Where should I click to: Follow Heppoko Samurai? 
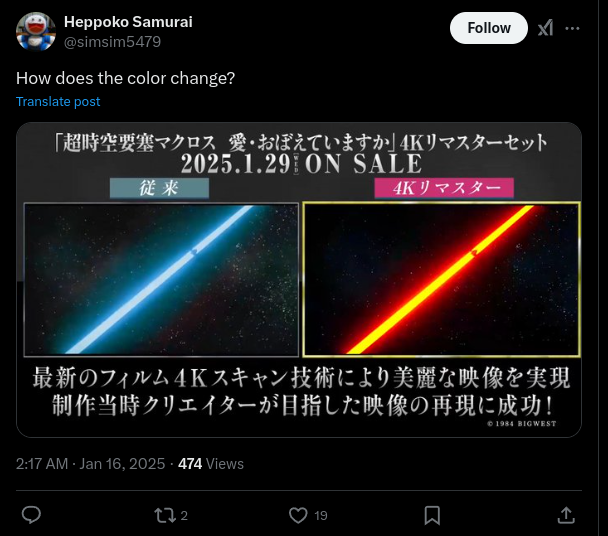click(489, 28)
